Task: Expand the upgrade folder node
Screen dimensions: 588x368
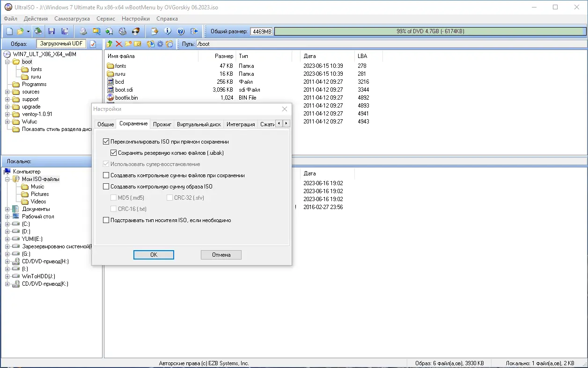Action: 7,107
